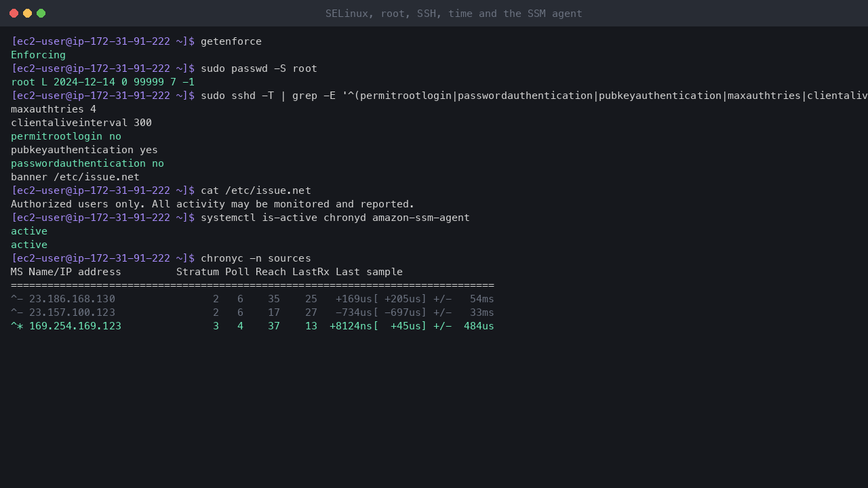Click the "sudo sshd -T" grep command
This screenshot has width=868, height=488.
coord(534,96)
